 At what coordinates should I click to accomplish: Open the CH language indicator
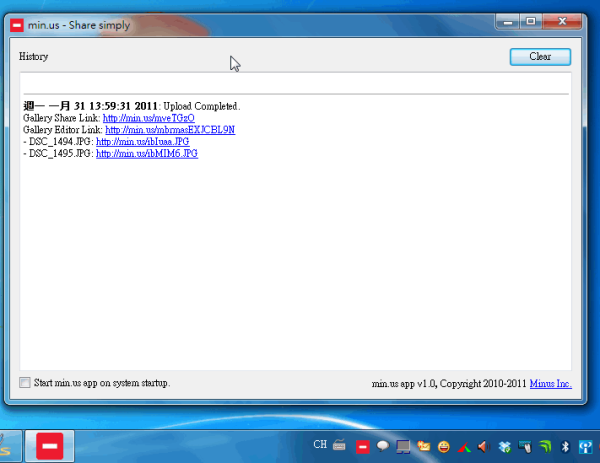pyautogui.click(x=320, y=444)
